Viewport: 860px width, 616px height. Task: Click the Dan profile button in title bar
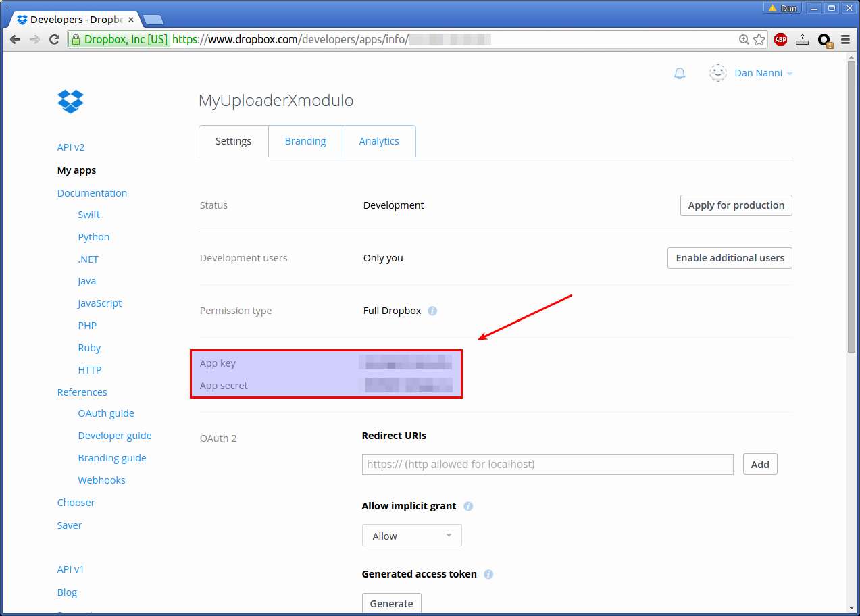(x=782, y=8)
